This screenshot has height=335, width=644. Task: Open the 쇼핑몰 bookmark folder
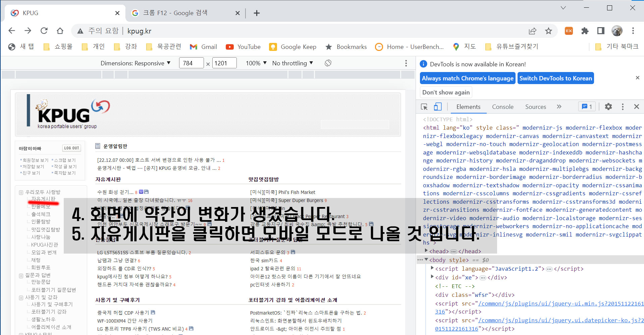point(58,47)
